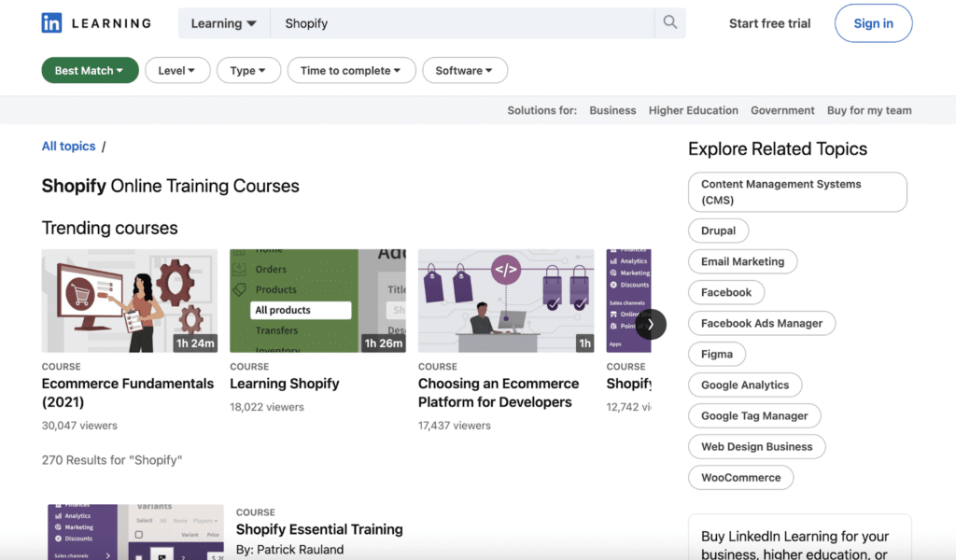The image size is (956, 560).
Task: Click the Sign in button
Action: tap(873, 22)
